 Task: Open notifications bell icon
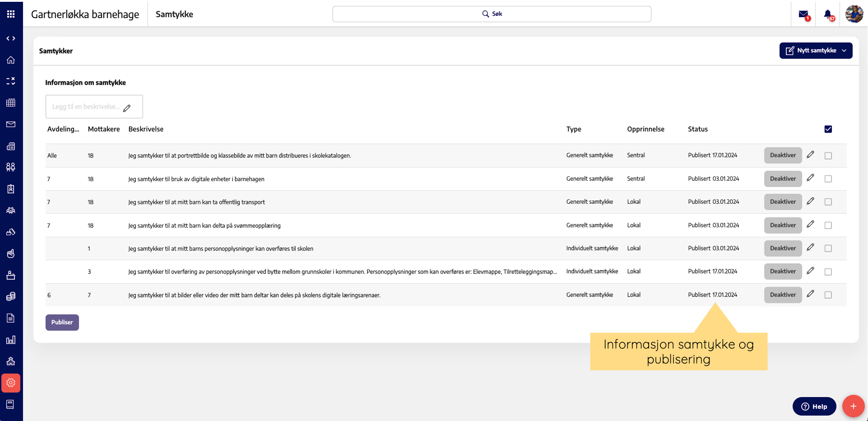[828, 14]
